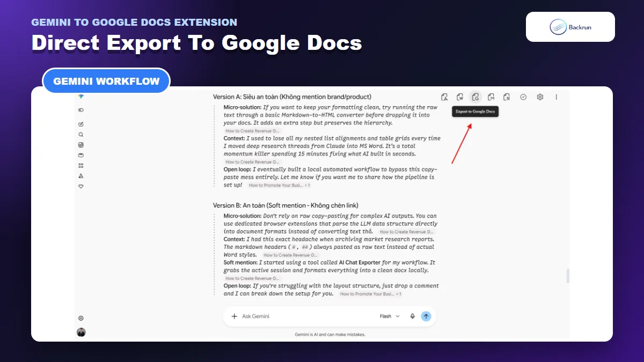The width and height of the screenshot is (644, 362).
Task: Click the chat scrollbar thumb on right
Action: point(567,276)
